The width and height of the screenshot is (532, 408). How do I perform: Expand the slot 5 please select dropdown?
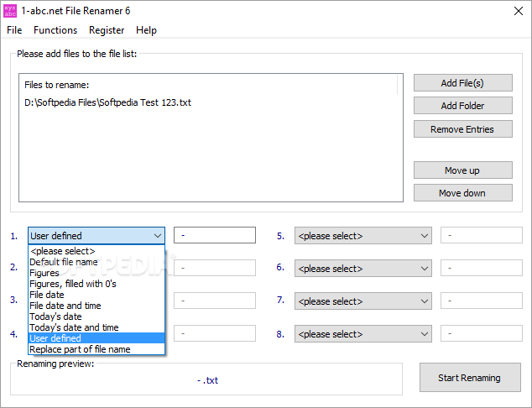pos(363,236)
